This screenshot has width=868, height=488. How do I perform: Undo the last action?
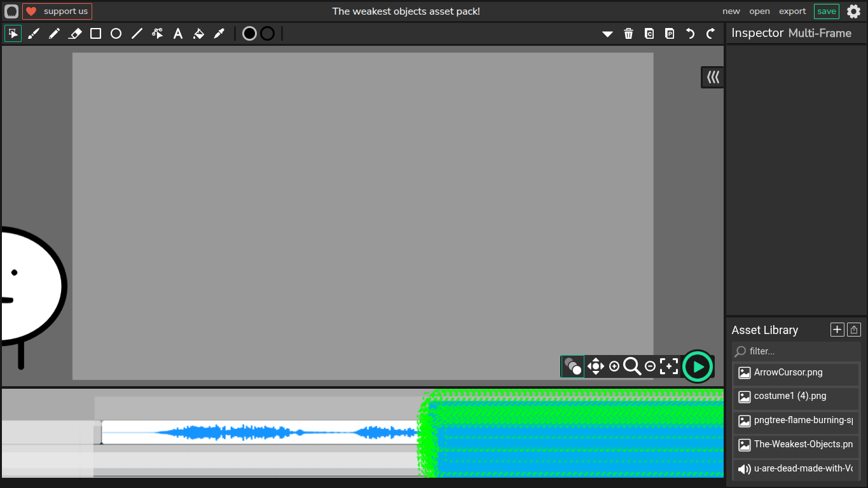tap(690, 34)
